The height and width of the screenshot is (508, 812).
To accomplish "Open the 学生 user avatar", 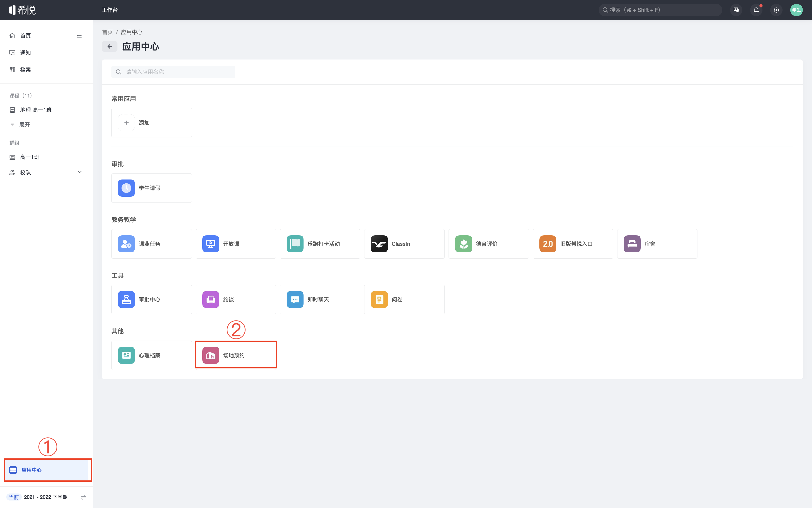I will (796, 10).
